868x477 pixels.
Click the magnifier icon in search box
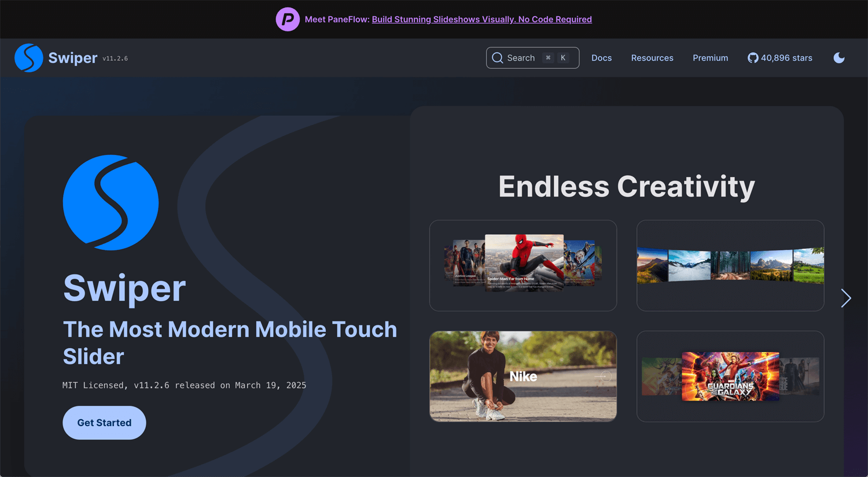497,58
